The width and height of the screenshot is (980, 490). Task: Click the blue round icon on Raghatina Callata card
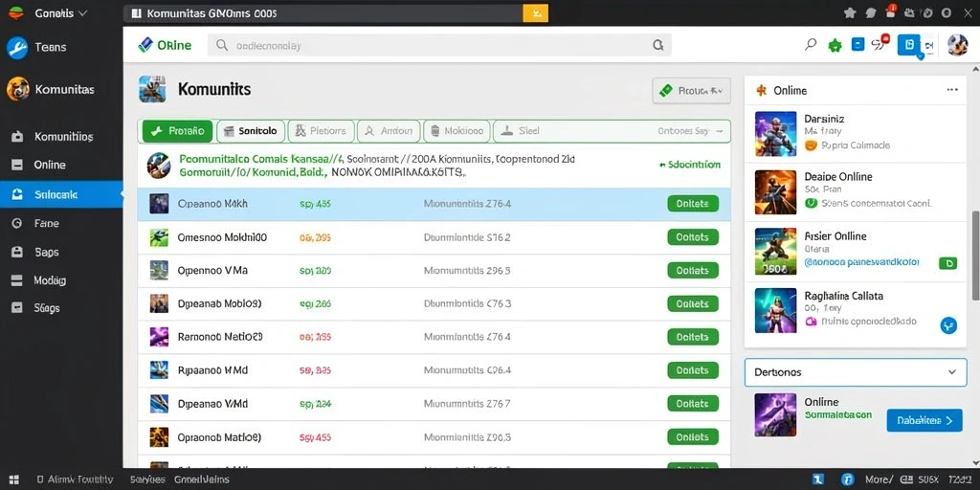[948, 325]
